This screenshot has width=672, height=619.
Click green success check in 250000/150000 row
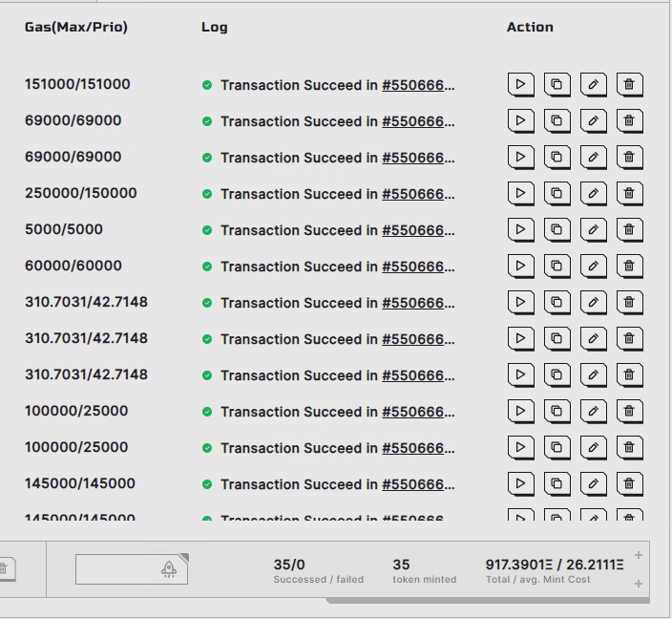[x=207, y=194]
